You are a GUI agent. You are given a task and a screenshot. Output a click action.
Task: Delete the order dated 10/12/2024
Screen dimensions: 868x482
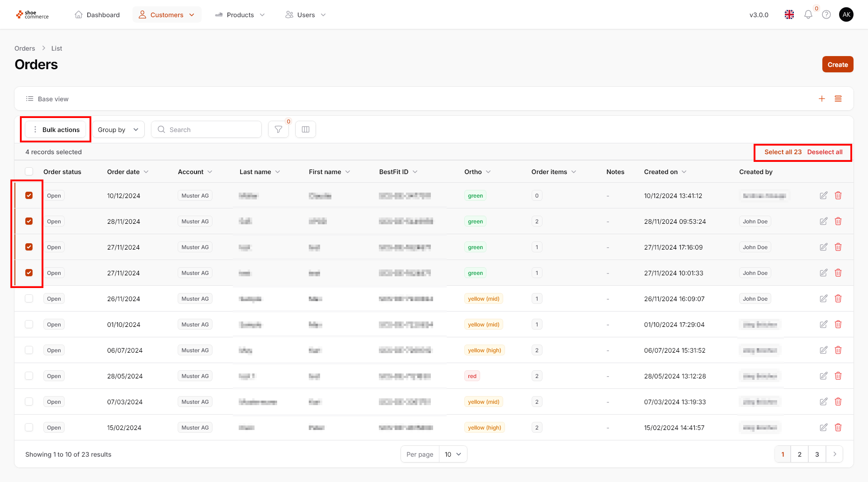click(838, 196)
